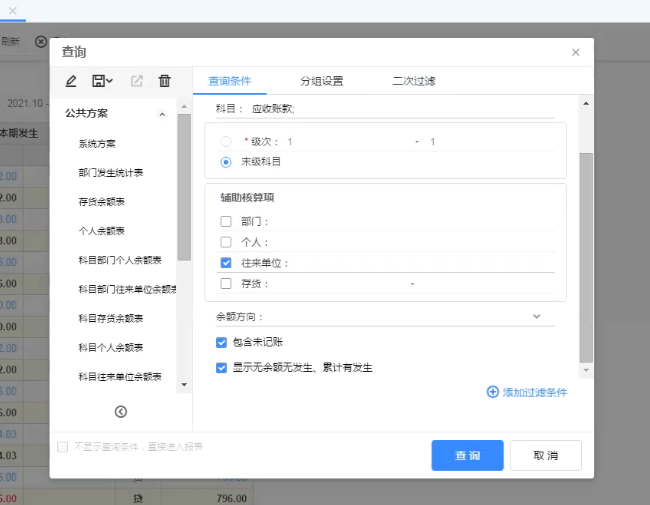650x505 pixels.
Task: Click the 查询 button
Action: click(x=467, y=455)
